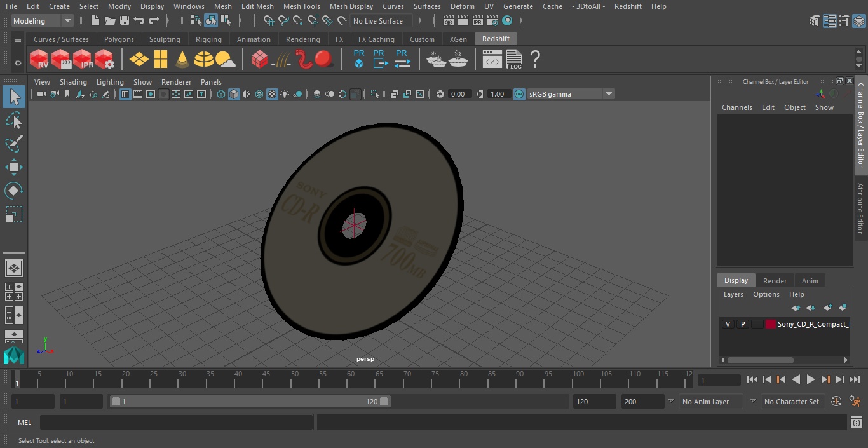868x448 pixels.
Task: Open the Options menu in Layer Editor
Action: pyautogui.click(x=766, y=294)
